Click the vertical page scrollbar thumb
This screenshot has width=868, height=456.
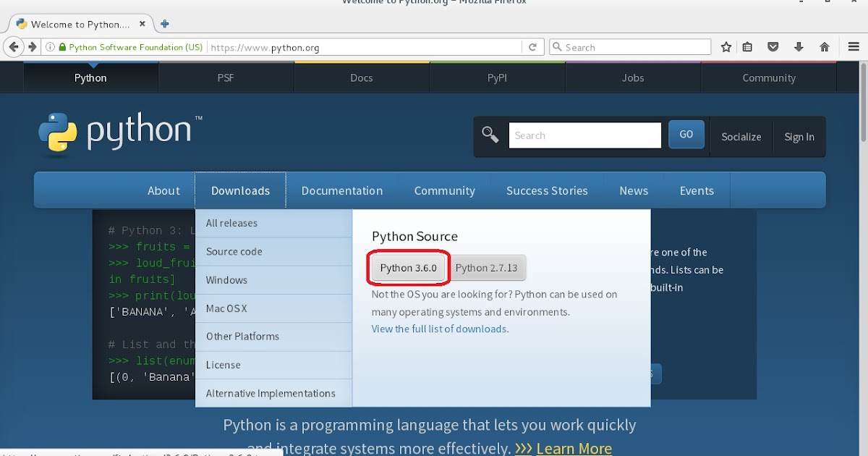click(862, 103)
